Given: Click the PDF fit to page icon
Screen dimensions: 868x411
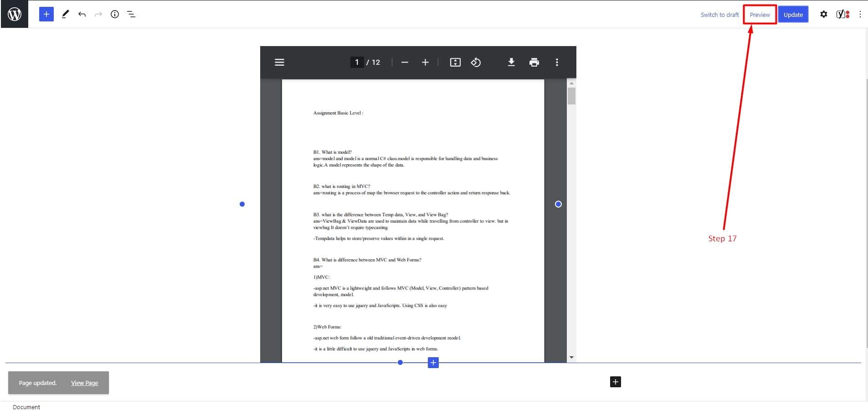Looking at the screenshot, I should 455,62.
